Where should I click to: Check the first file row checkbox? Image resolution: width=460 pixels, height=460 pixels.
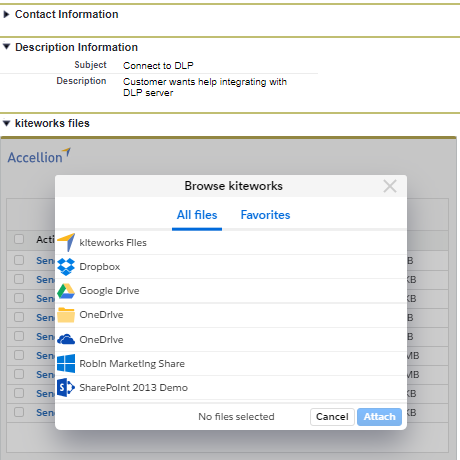[x=19, y=260]
